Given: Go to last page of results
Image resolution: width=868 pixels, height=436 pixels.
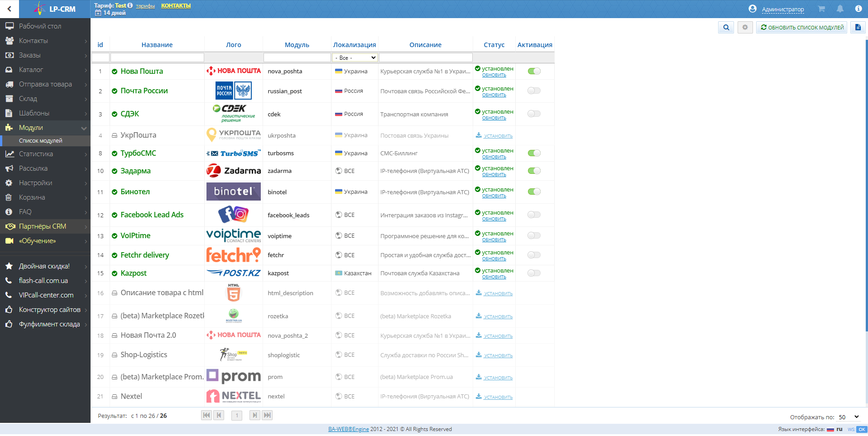Looking at the screenshot, I should coord(267,415).
